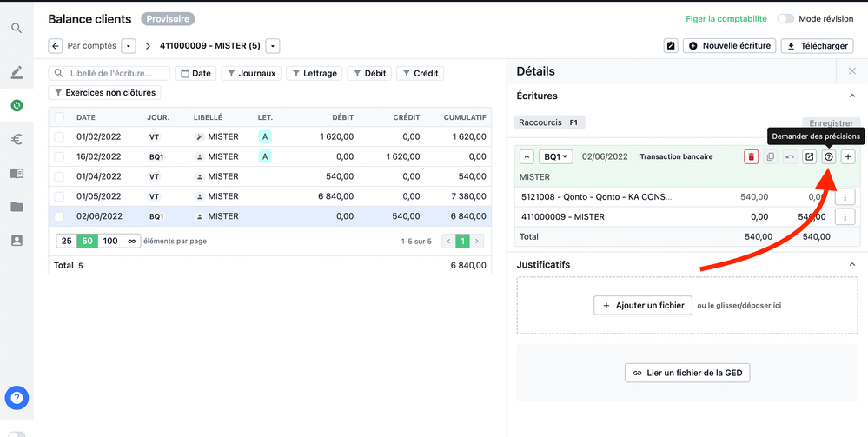The height and width of the screenshot is (437, 868).
Task: Open the BQ1 journal dropdown
Action: pos(556,157)
